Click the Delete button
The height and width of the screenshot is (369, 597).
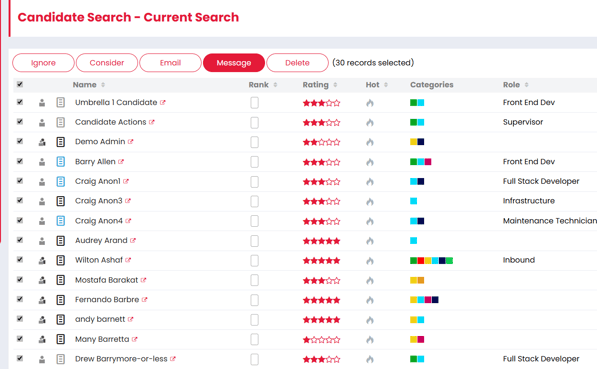[297, 63]
